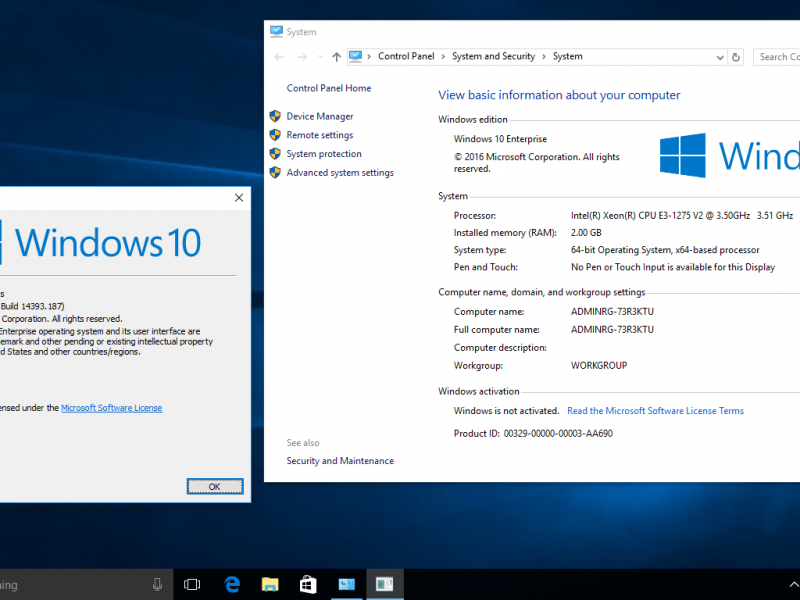This screenshot has width=800, height=600.
Task: Click the Computer name value ADMINRG-73R3KTU
Action: click(x=612, y=312)
